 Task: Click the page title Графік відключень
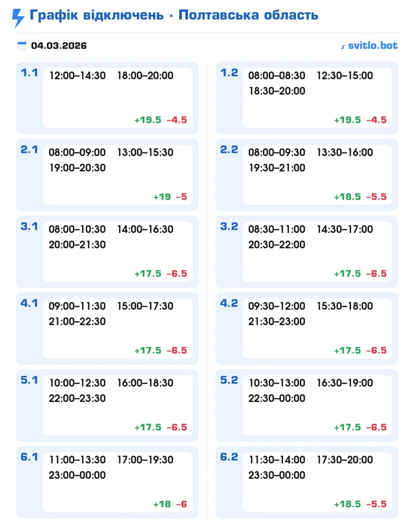pyautogui.click(x=97, y=15)
